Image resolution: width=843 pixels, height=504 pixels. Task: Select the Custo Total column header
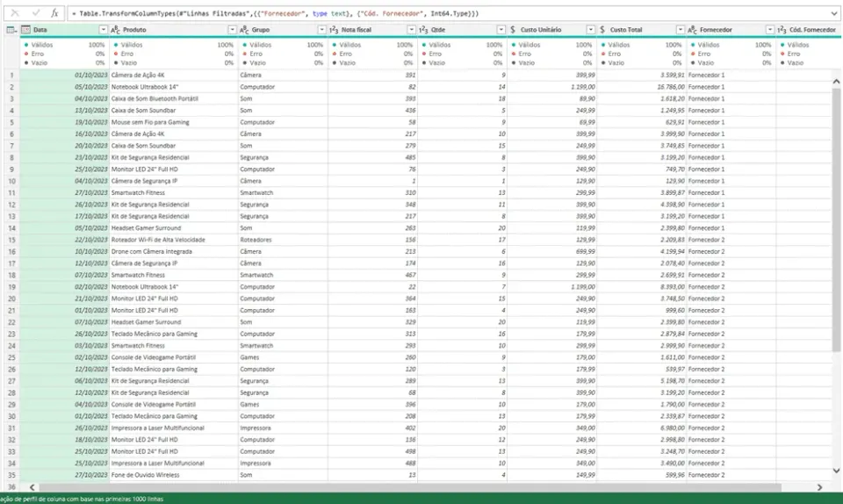click(x=641, y=30)
